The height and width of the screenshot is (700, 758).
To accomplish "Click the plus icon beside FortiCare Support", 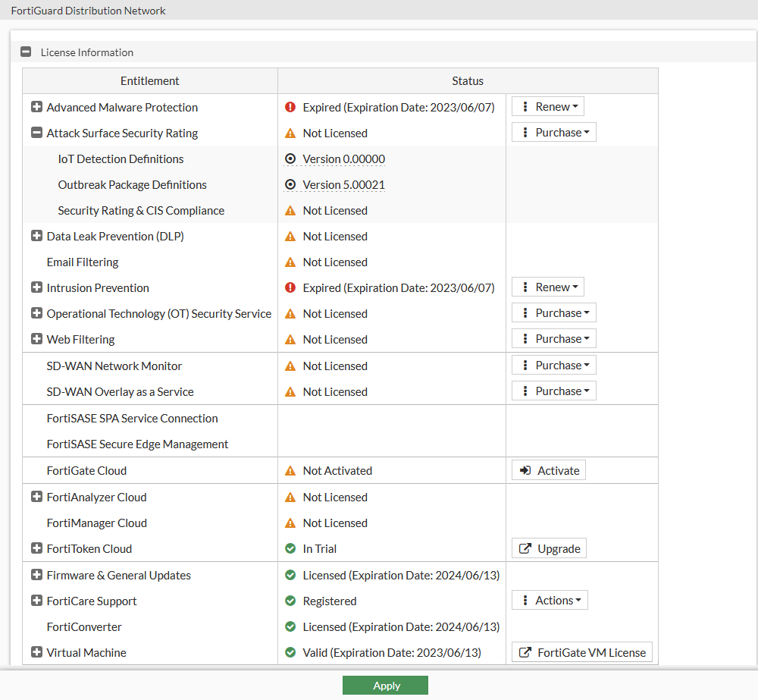I will click(36, 601).
